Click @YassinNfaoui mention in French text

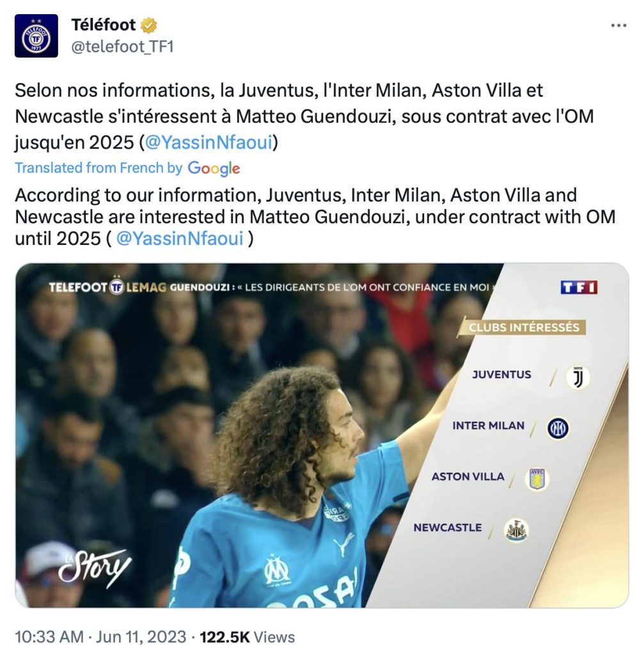pyautogui.click(x=208, y=143)
